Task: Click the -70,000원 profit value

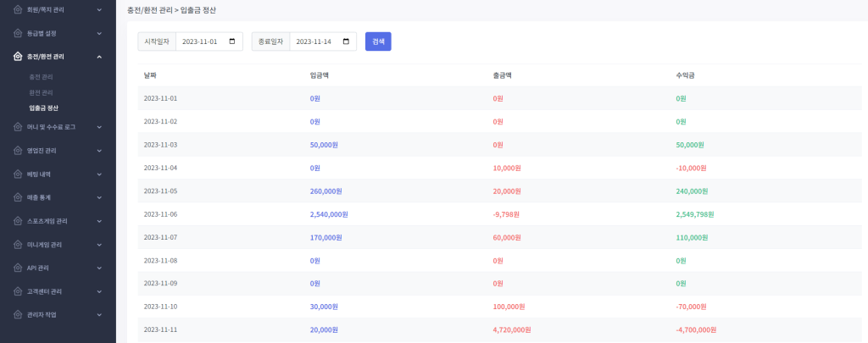Action: click(x=692, y=307)
